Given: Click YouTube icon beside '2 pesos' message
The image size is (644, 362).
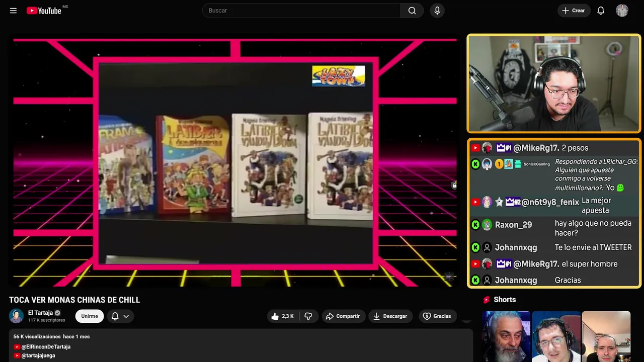Looking at the screenshot, I should [475, 148].
